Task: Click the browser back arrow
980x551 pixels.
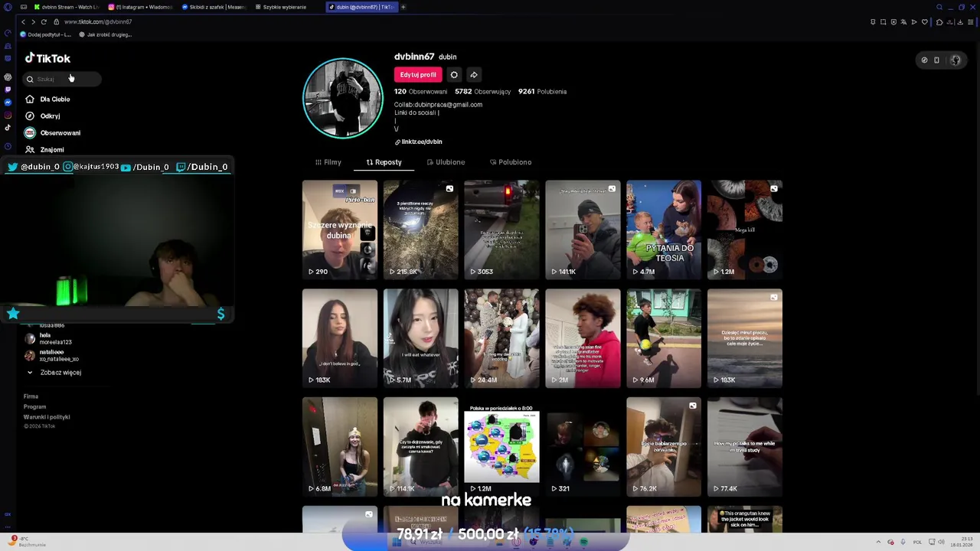Action: click(x=23, y=21)
